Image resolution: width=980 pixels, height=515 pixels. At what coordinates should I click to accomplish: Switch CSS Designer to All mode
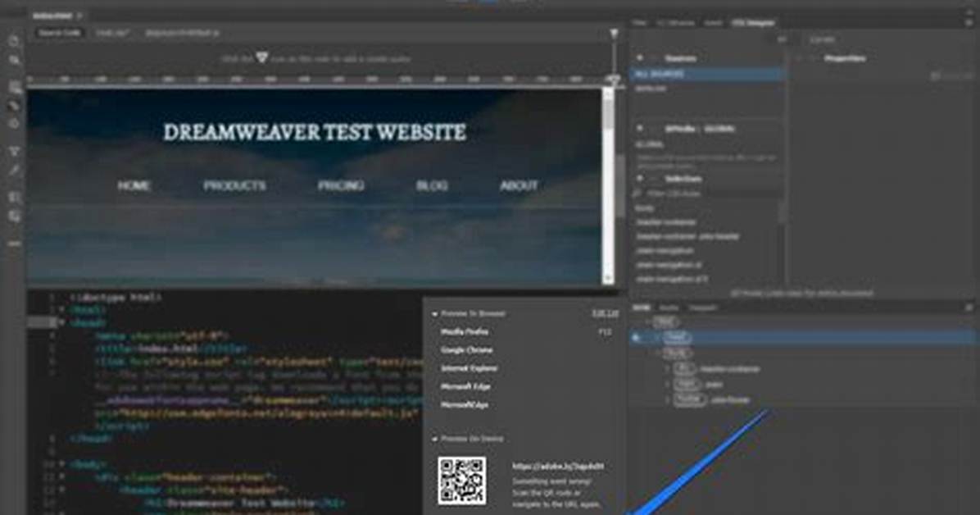pos(782,39)
